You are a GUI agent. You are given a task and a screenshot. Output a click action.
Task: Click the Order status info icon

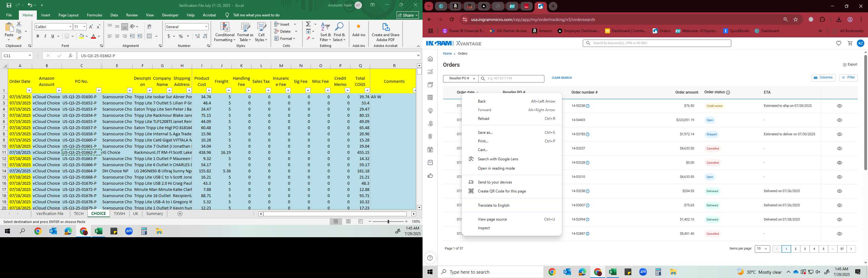click(728, 93)
